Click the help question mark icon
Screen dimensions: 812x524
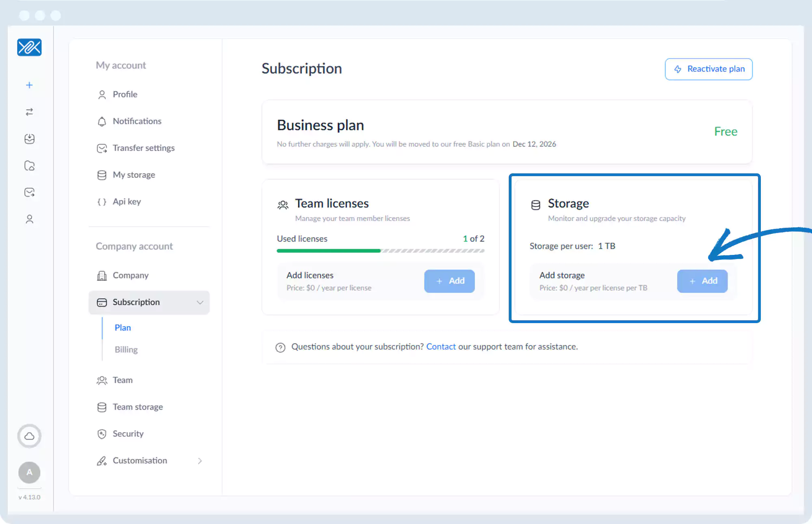[280, 347]
